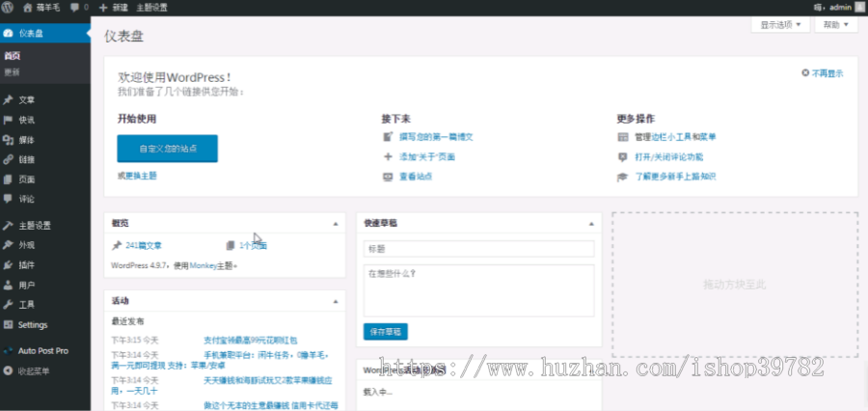Go to 链接 (Links) in the sidebar
This screenshot has height=411, width=868.
tap(26, 159)
